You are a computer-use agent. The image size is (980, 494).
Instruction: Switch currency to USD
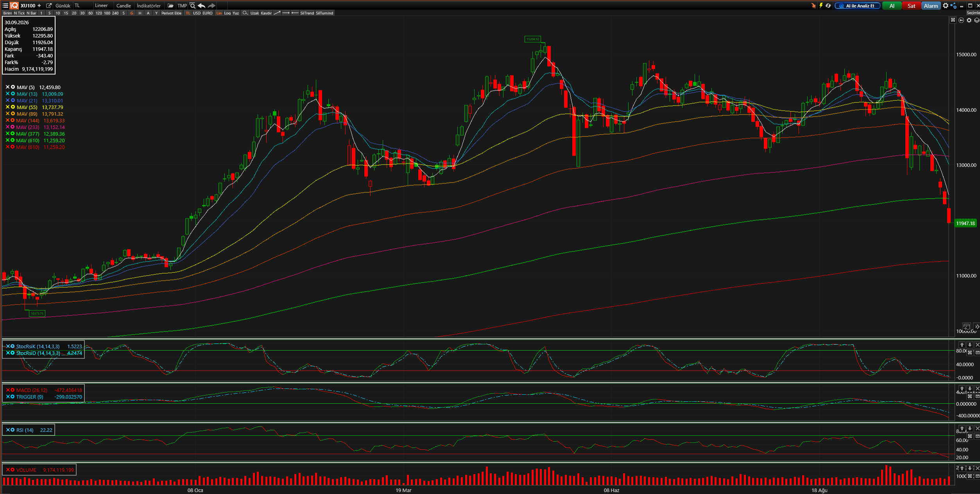tap(197, 13)
